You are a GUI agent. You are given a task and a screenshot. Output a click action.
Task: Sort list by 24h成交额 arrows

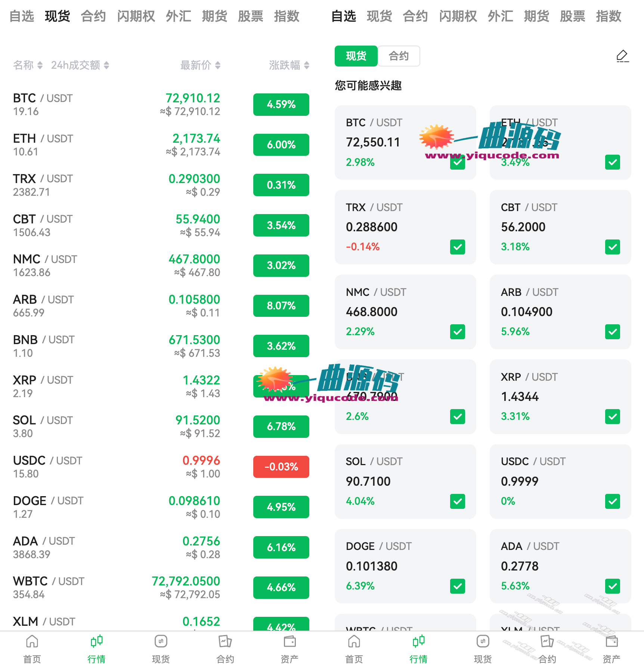point(106,65)
